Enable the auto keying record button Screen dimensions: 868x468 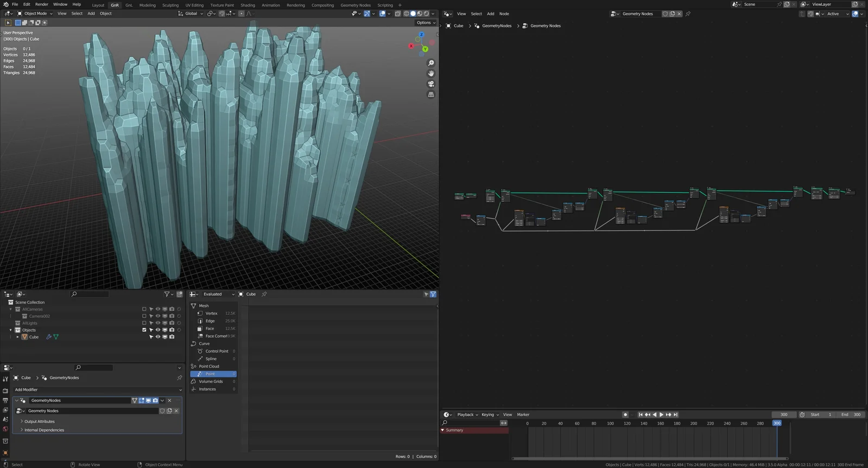pos(625,415)
